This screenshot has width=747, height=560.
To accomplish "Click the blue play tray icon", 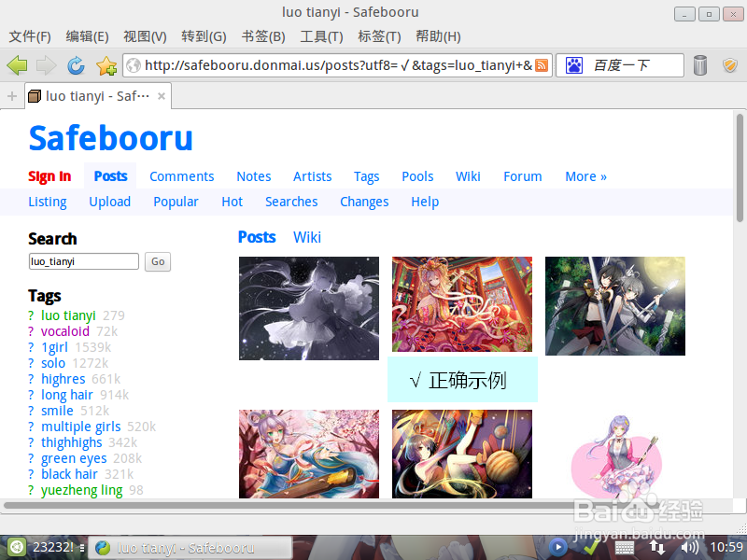I will coord(557,547).
